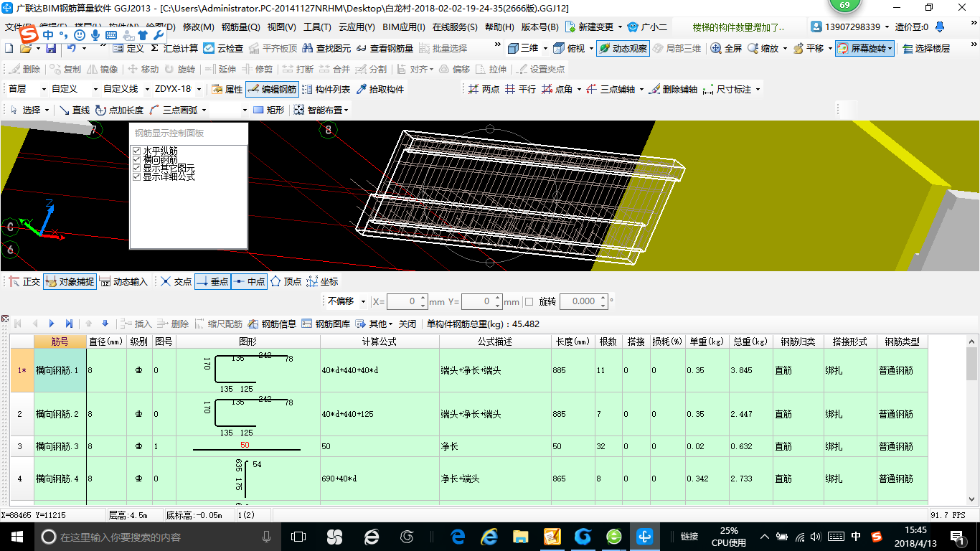Screen dimensions: 980x551
Task: Toggle 横向钢筋 checkbox
Action: [x=136, y=159]
